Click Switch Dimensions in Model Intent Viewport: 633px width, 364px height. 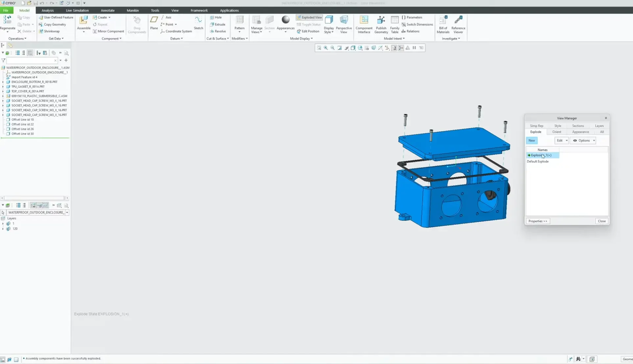[x=417, y=24]
